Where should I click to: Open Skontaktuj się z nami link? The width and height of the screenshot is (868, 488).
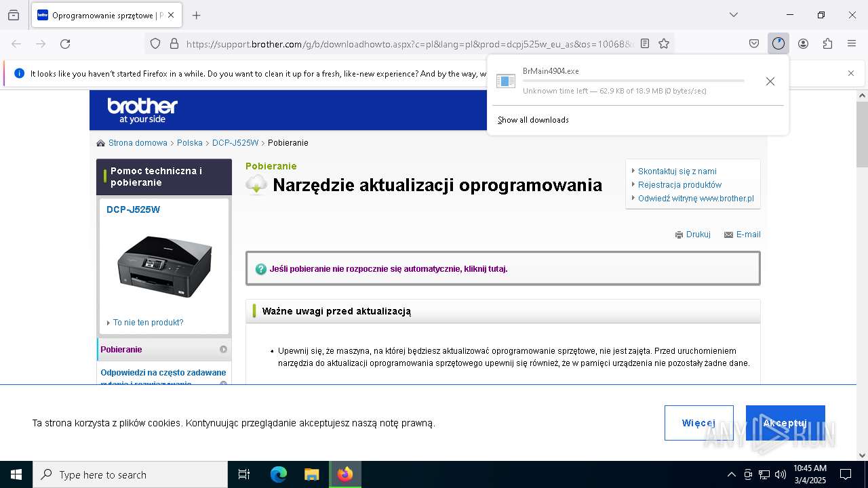(x=677, y=171)
